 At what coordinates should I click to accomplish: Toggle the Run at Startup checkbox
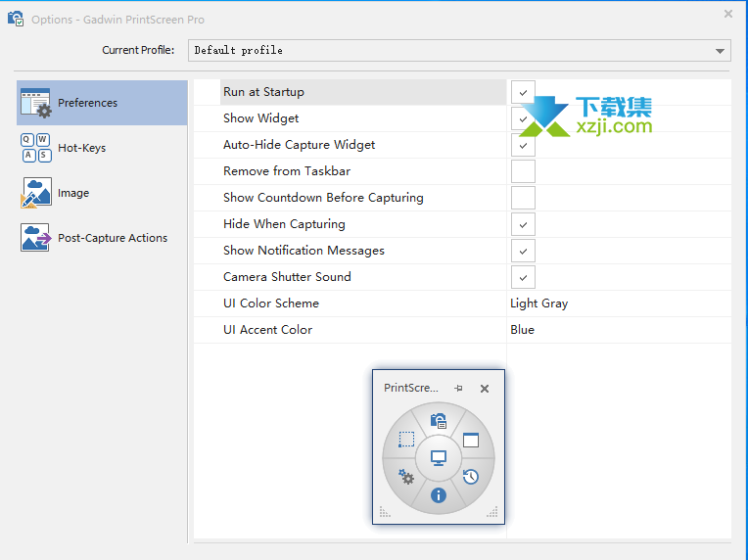click(x=523, y=93)
